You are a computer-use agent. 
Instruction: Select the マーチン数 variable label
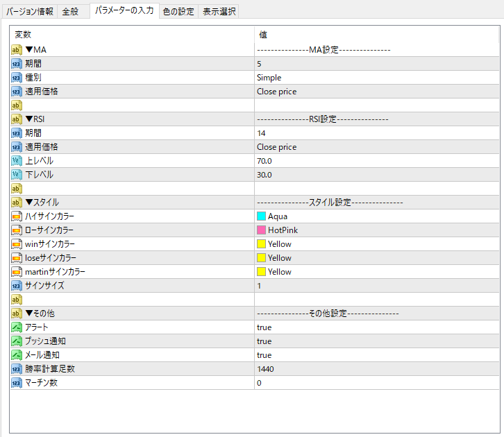tap(41, 383)
